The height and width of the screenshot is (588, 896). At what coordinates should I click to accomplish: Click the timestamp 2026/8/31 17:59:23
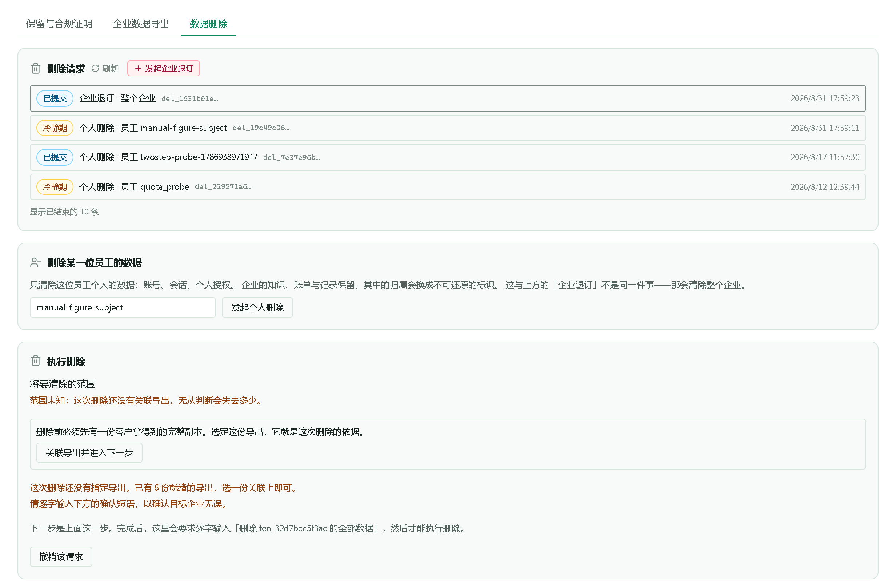(825, 98)
